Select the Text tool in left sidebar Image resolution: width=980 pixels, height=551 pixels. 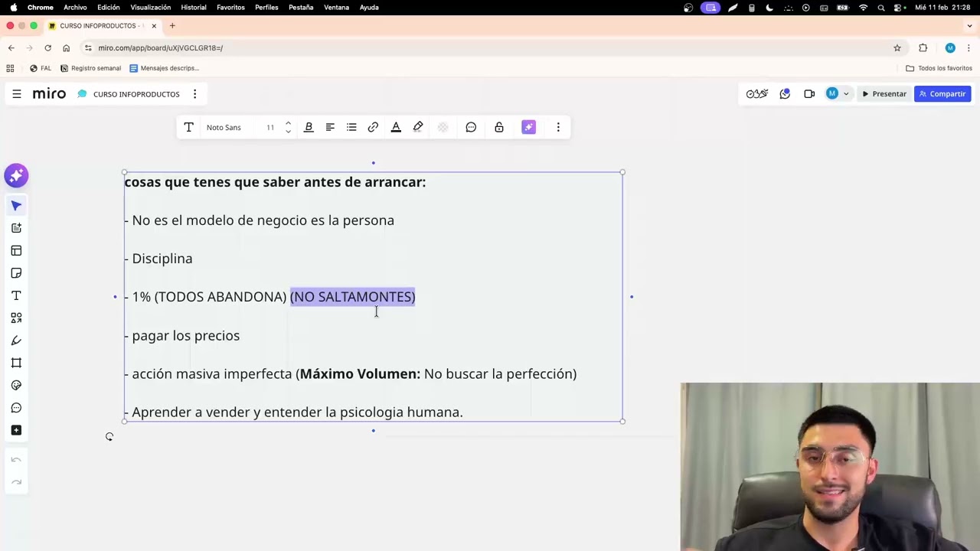tap(16, 295)
